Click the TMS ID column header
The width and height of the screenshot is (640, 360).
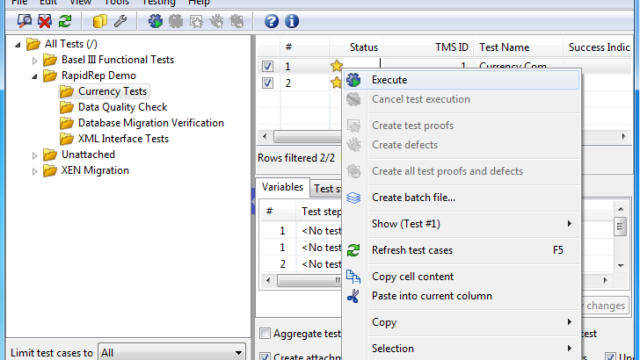coord(428,47)
